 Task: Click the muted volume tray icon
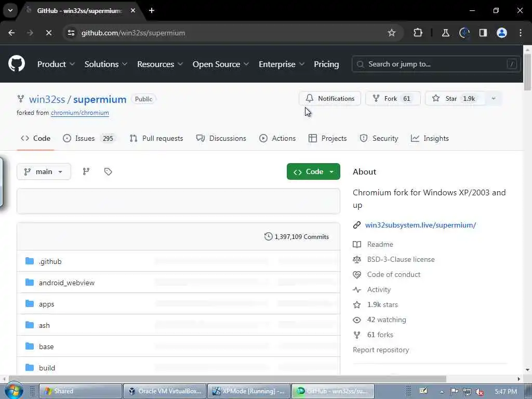pos(480,392)
